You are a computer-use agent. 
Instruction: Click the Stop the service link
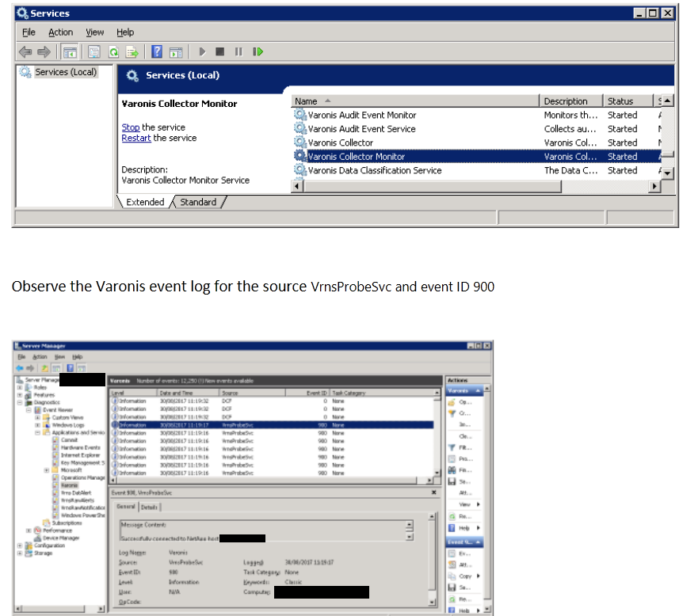click(130, 127)
